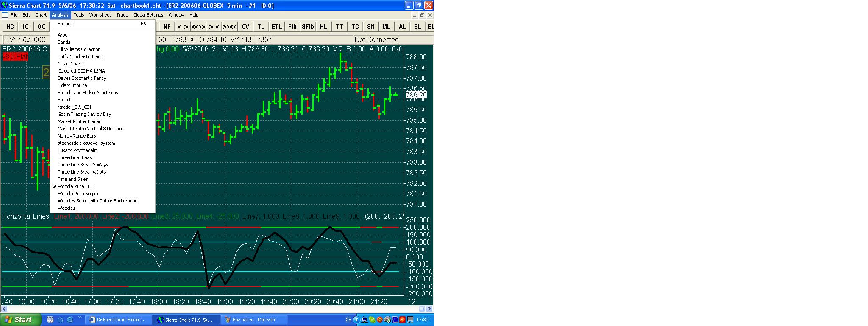The width and height of the screenshot is (868, 326).
Task: Switch to Bez názvu - Malování taskbar window
Action: (254, 320)
